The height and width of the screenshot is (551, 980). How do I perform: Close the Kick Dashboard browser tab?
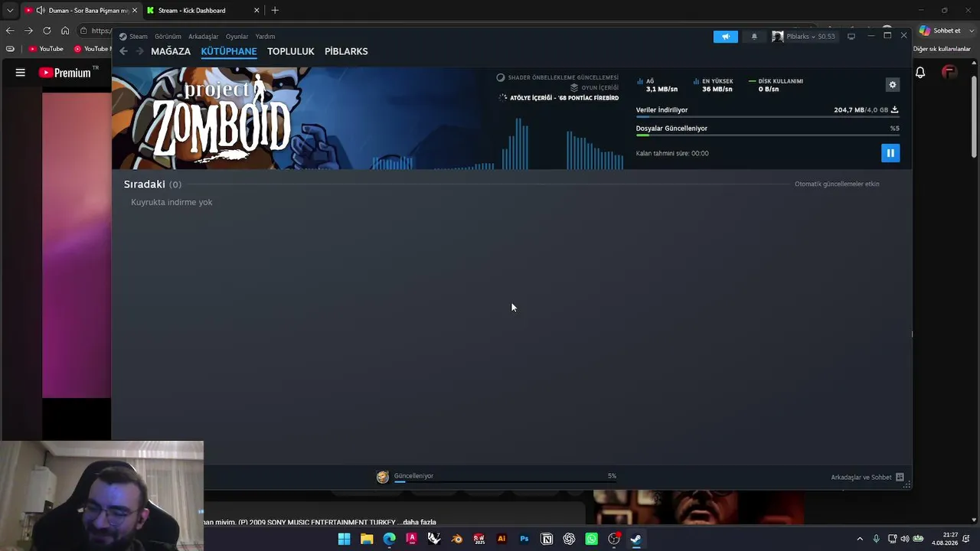pyautogui.click(x=256, y=10)
